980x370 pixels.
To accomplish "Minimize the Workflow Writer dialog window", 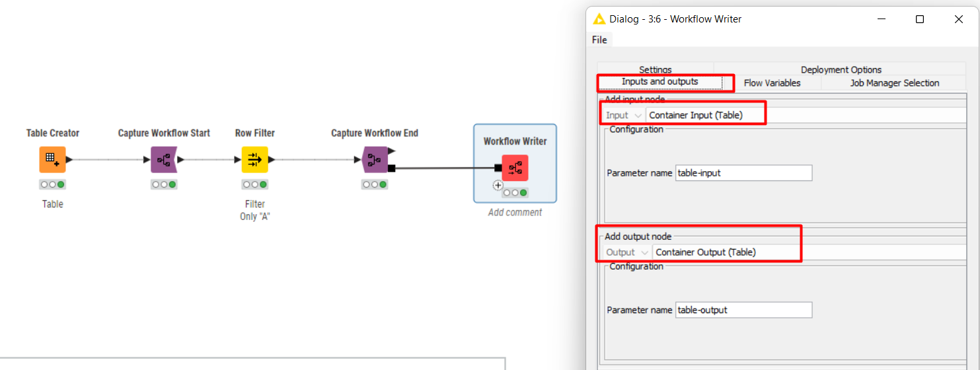I will coord(880,19).
